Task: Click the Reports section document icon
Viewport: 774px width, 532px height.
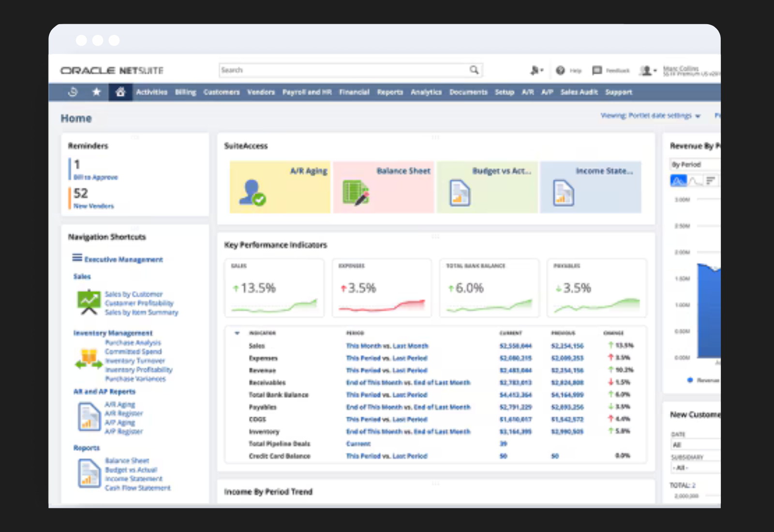Action: pos(89,473)
